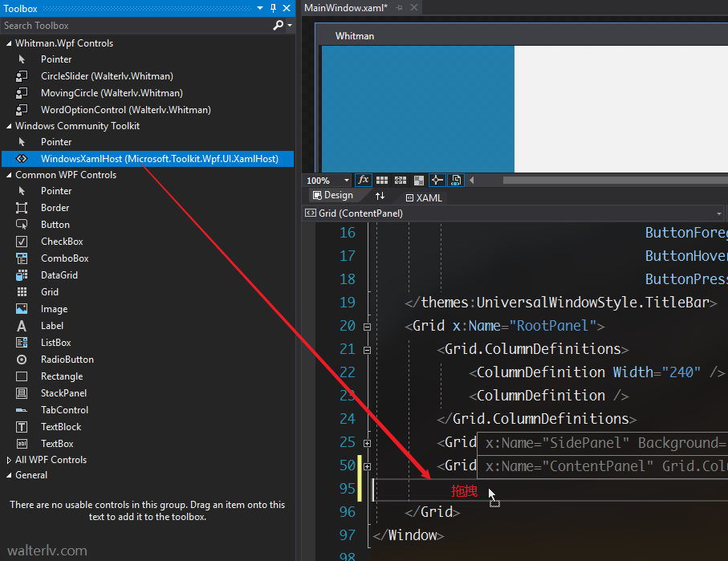This screenshot has height=561, width=728.
Task: Click the RadioButton control icon
Action: 22,360
